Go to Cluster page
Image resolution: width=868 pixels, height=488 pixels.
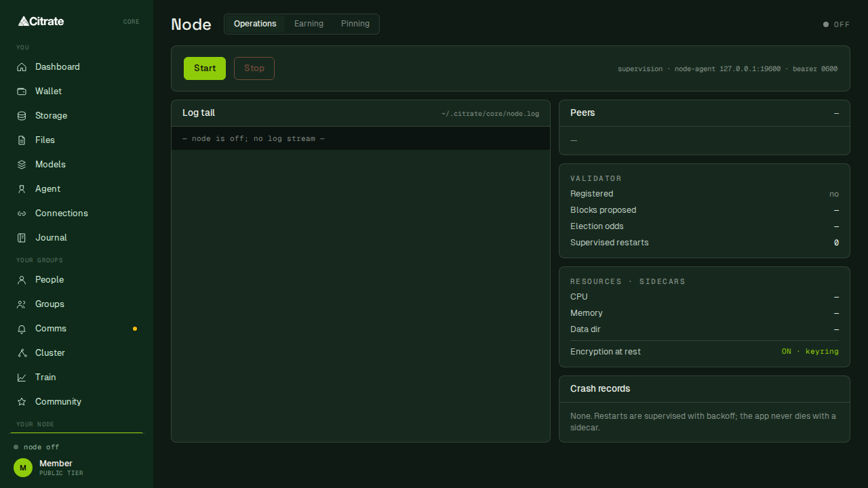click(x=77, y=353)
